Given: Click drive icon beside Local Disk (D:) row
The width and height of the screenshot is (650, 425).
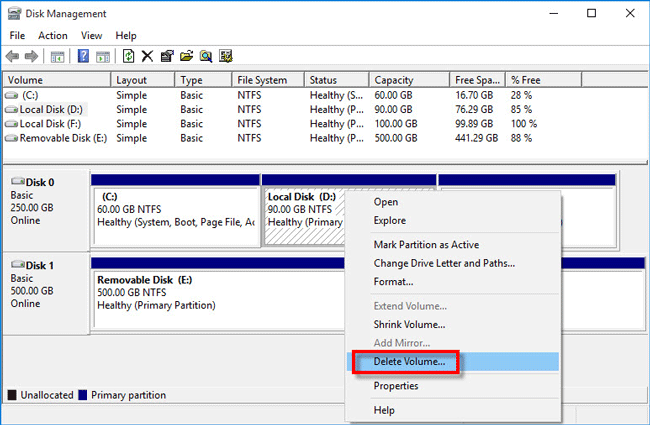Looking at the screenshot, I should pyautogui.click(x=12, y=110).
